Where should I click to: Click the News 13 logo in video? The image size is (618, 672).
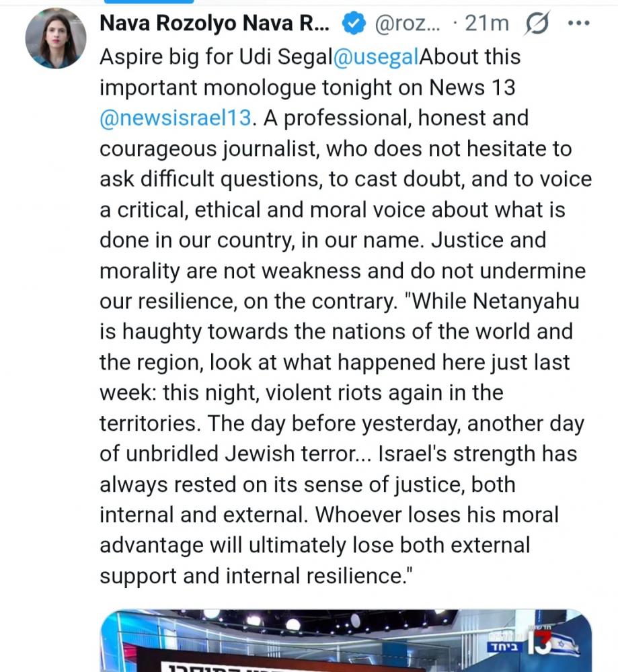[540, 646]
